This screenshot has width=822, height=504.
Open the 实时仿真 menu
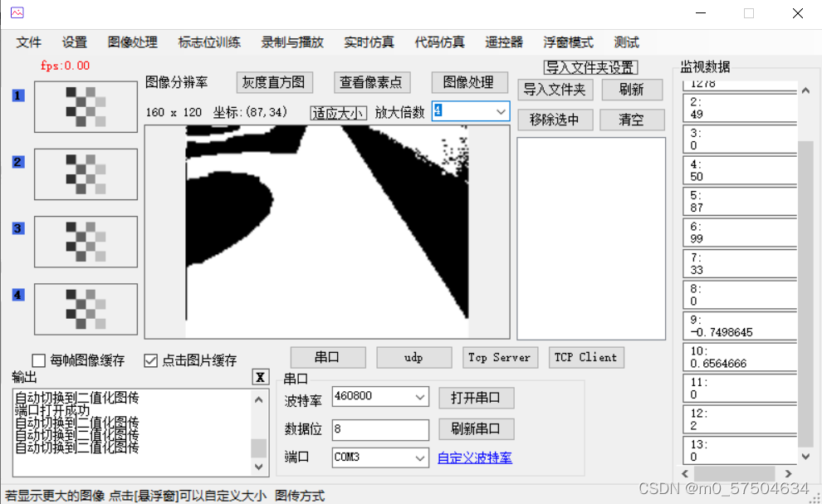[369, 42]
